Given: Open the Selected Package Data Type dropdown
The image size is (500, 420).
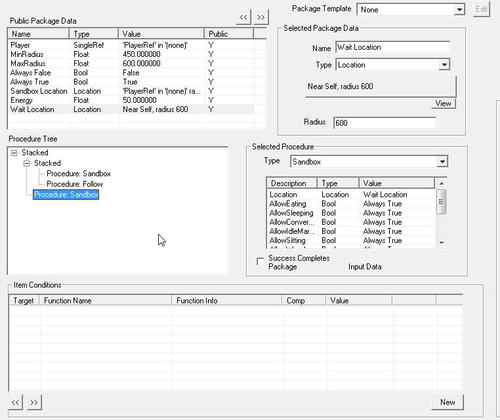Looking at the screenshot, I should (444, 65).
